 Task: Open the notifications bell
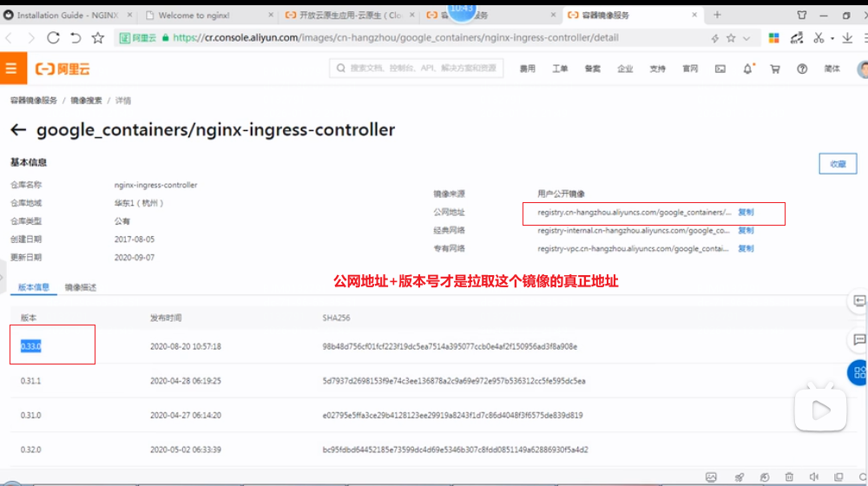(748, 69)
